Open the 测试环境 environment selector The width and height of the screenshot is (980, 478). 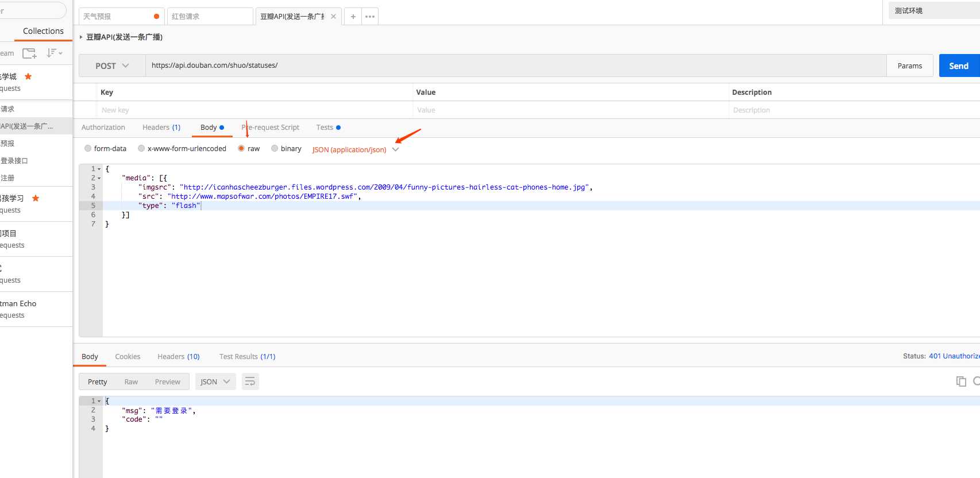pos(934,10)
